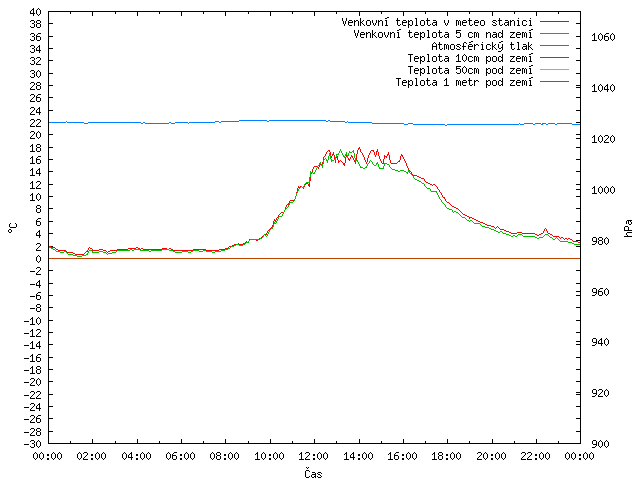Click left axis label "0"
The height and width of the screenshot is (480, 640).
click(x=38, y=259)
